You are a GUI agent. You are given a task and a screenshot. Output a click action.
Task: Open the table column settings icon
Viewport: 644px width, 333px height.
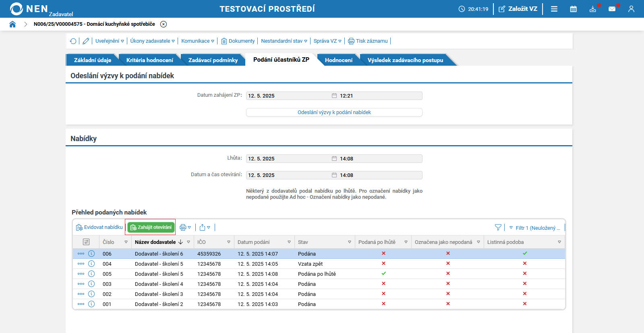(86, 242)
